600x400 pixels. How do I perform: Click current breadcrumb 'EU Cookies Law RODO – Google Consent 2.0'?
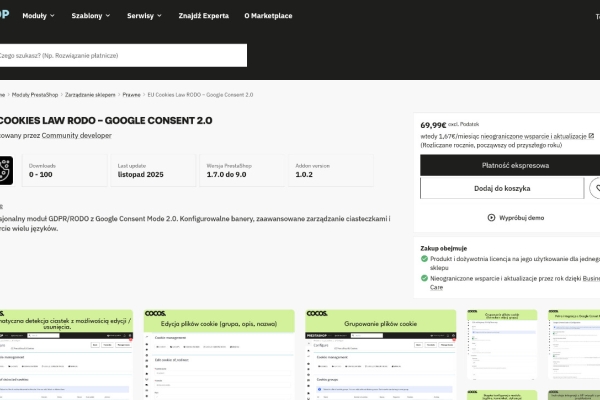pyautogui.click(x=200, y=95)
